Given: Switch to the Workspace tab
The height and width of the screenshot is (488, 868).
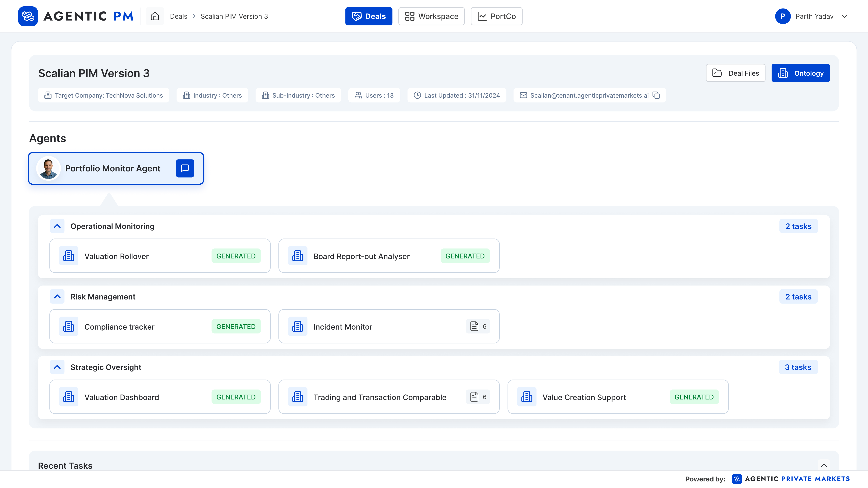Looking at the screenshot, I should point(431,16).
